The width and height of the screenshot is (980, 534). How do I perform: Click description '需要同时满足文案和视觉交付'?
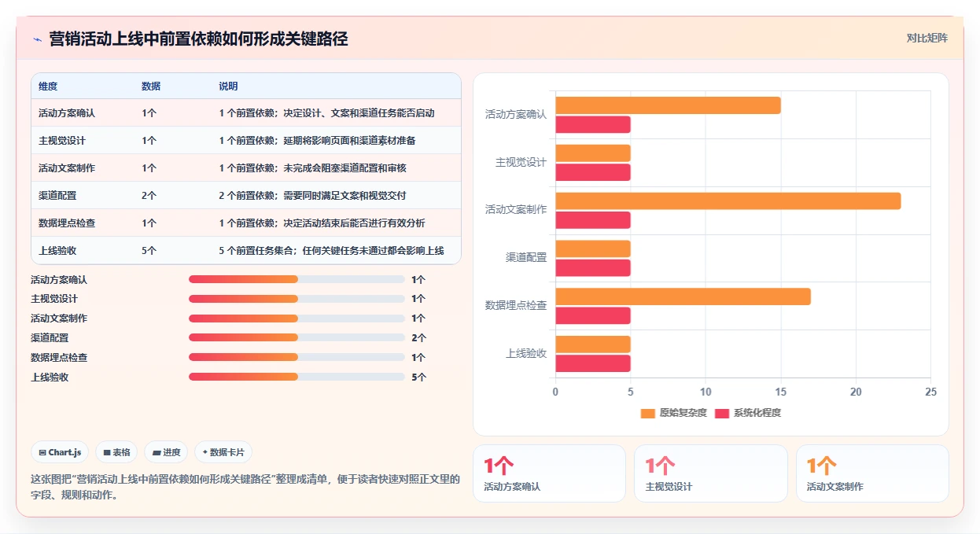pos(344,196)
